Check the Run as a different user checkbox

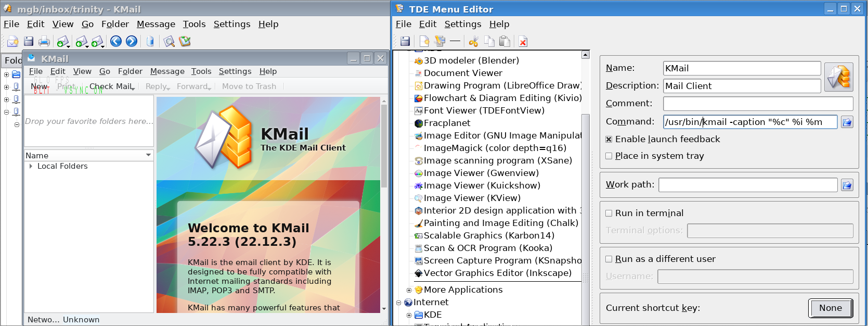[609, 259]
